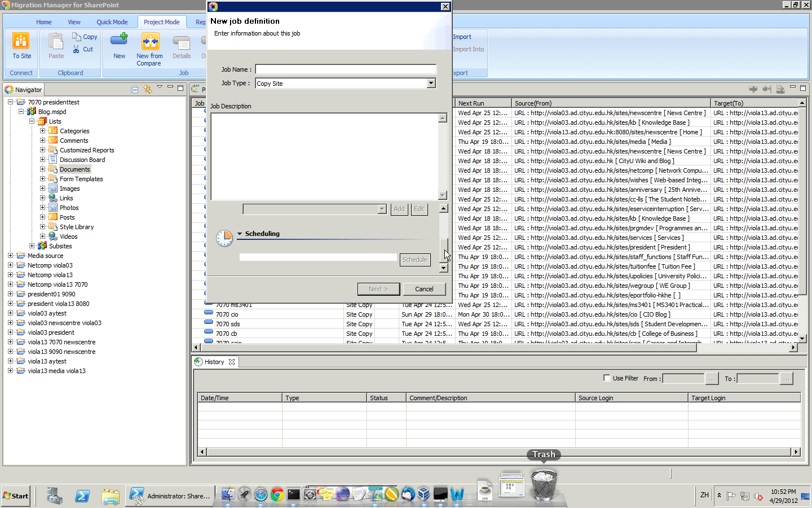The image size is (812, 508).
Task: Click the volume muted tray icon
Action: (759, 496)
